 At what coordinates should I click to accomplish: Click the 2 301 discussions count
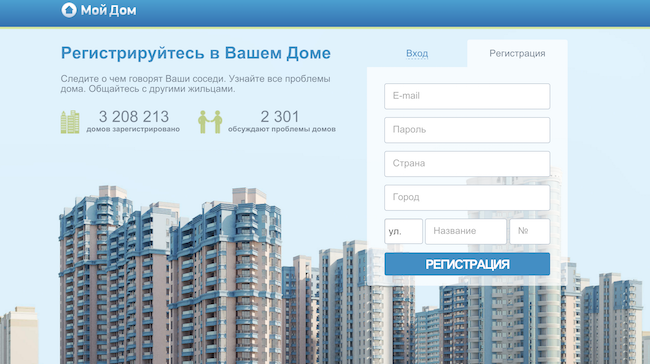click(x=280, y=116)
